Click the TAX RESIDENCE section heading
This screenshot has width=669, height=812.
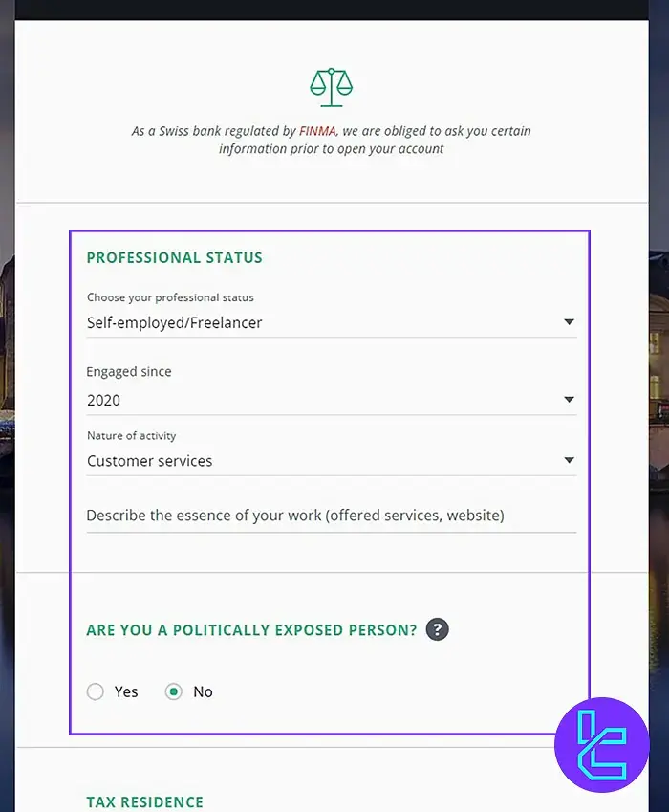point(144,801)
